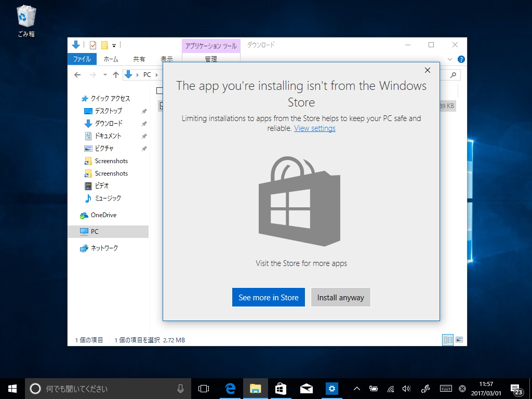Screen dimensions: 532x399
Task: Open デスクトップ in quick access list
Action: pos(108,111)
